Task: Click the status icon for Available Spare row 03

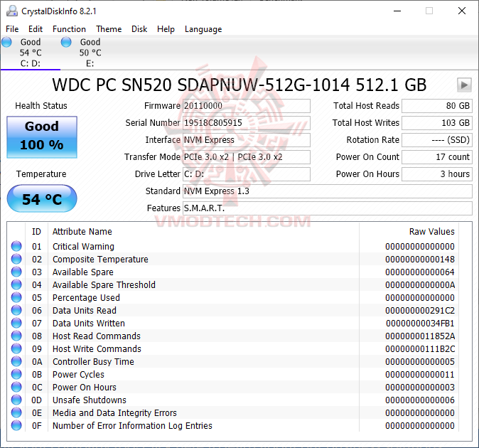Action: pos(16,272)
